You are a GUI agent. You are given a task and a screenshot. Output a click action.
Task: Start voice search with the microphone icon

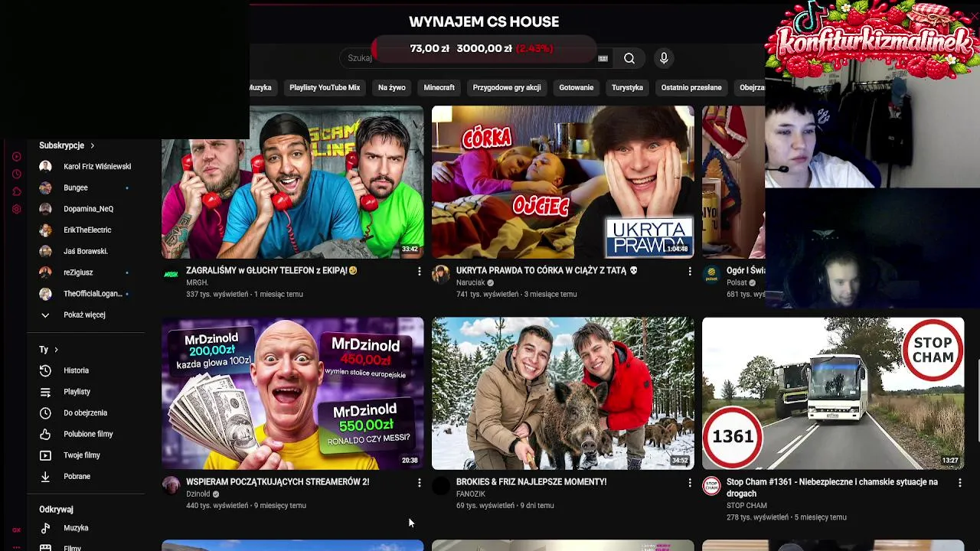(x=664, y=58)
